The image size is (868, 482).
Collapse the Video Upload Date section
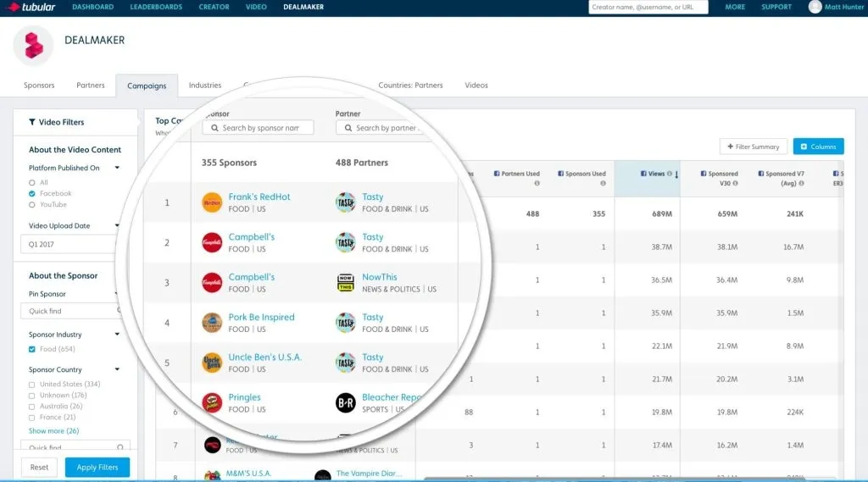click(117, 226)
